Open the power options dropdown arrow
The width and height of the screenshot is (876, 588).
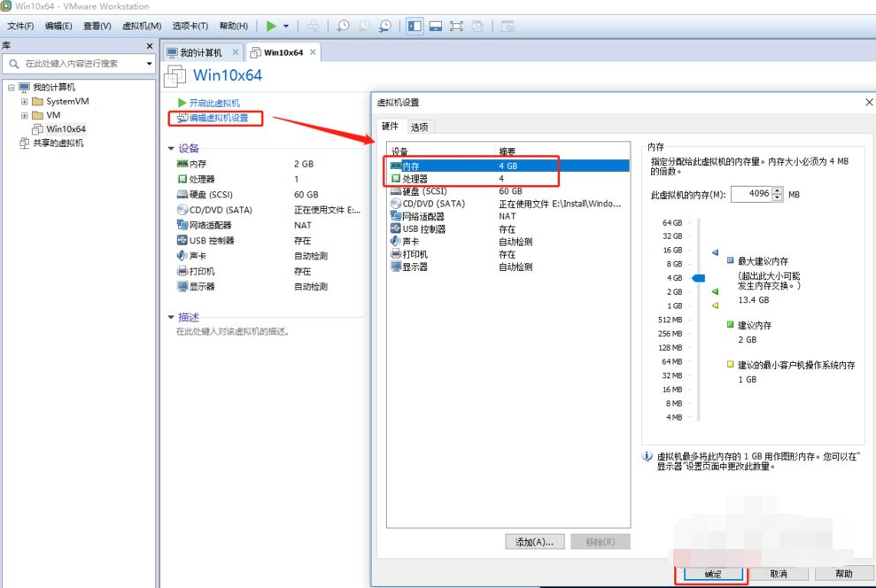point(286,27)
